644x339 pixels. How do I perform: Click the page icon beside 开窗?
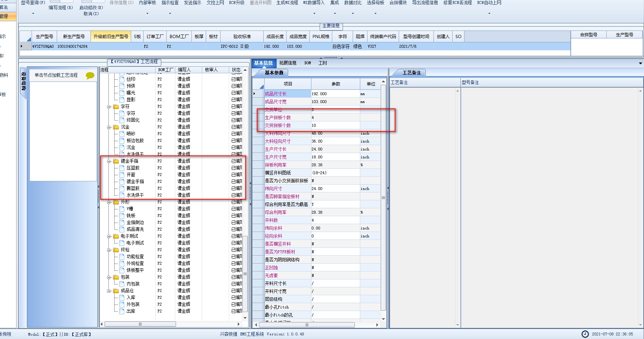click(122, 175)
